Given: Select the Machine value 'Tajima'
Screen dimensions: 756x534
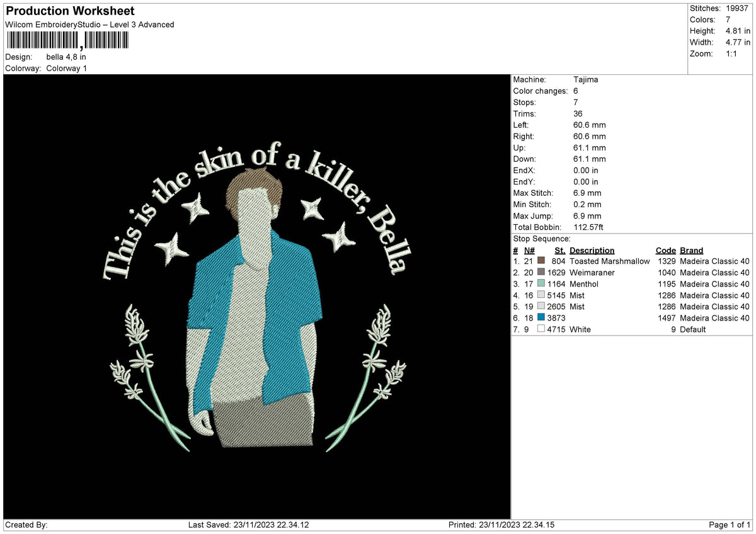Looking at the screenshot, I should (x=586, y=80).
